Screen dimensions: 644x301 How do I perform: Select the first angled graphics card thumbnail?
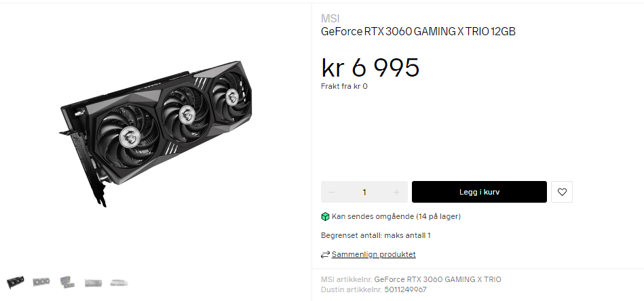click(15, 282)
